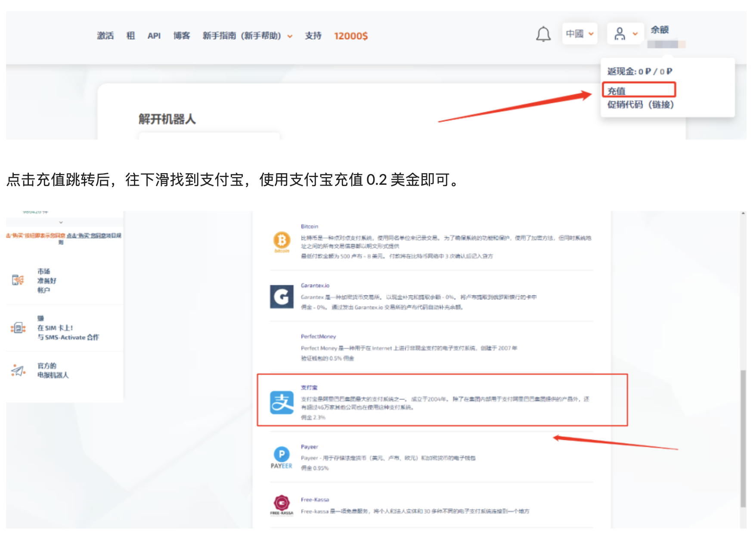Open the Garantex.io payment method title
The image size is (756, 541).
coord(315,286)
